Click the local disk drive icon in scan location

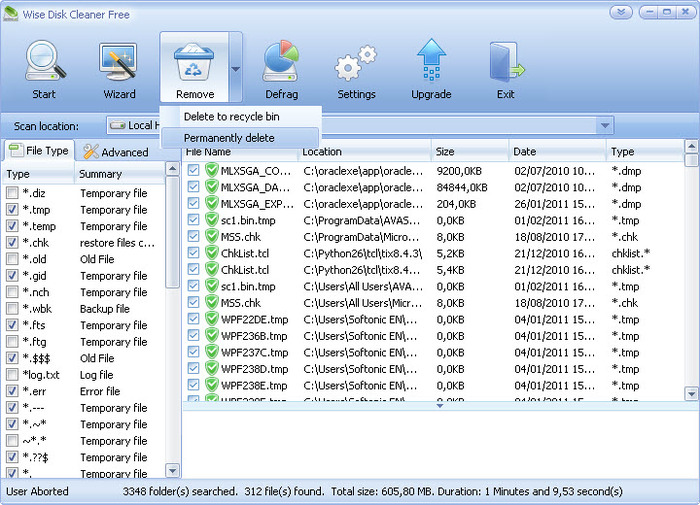point(117,125)
